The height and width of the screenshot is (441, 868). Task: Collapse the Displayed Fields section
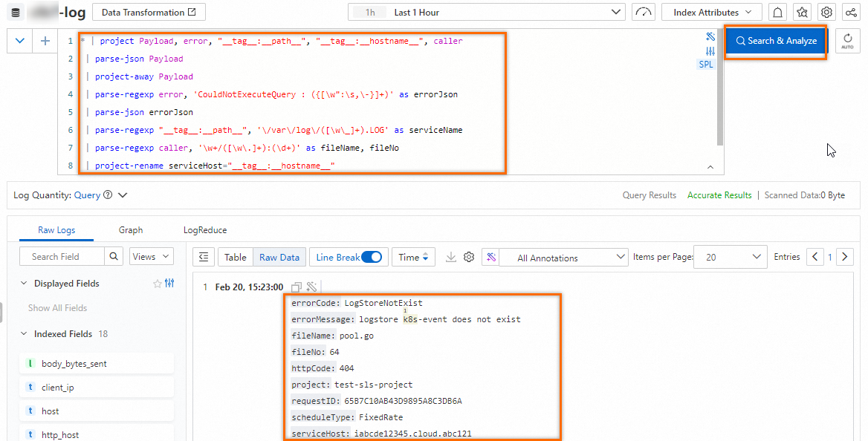click(x=23, y=284)
